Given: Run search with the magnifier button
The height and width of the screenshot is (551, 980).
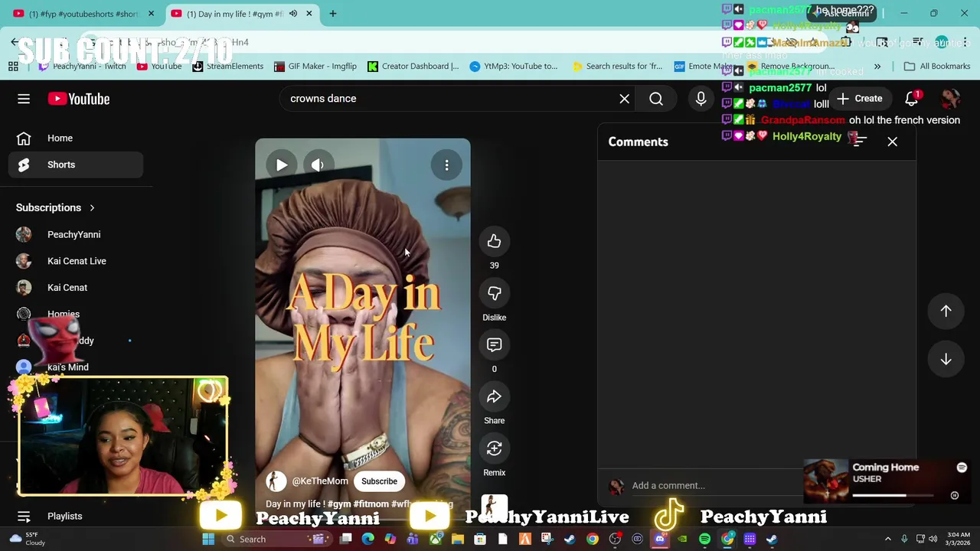Looking at the screenshot, I should click(656, 99).
